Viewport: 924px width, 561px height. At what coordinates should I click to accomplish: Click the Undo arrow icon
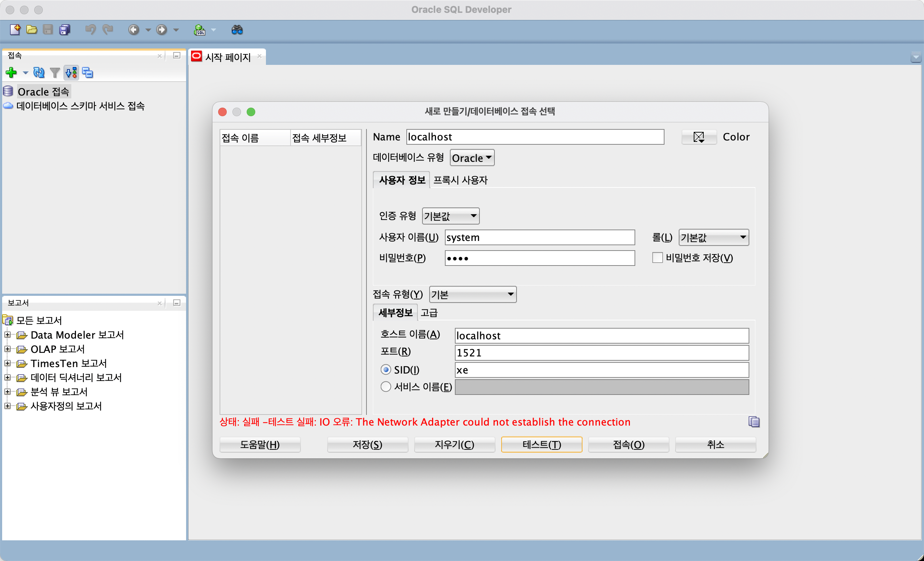click(x=91, y=29)
